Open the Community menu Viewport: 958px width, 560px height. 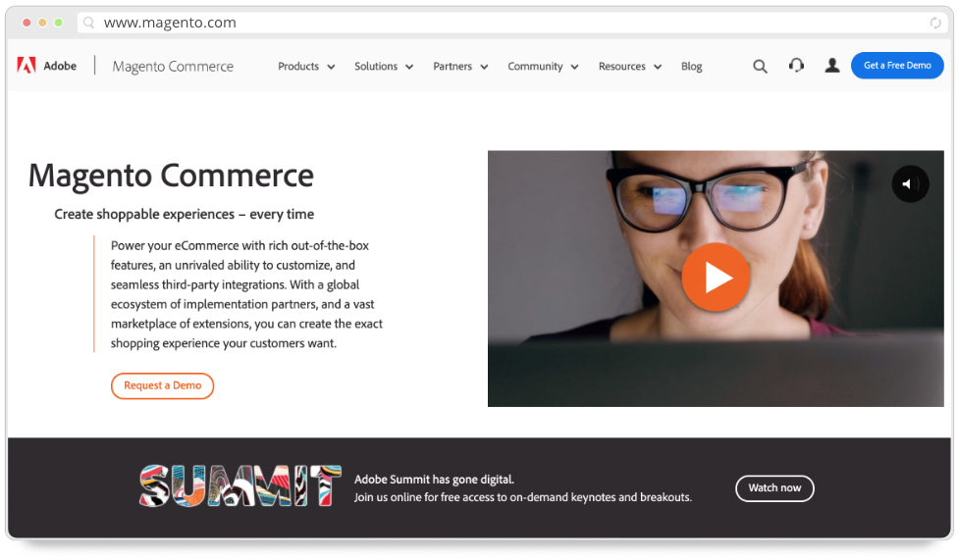pos(543,66)
